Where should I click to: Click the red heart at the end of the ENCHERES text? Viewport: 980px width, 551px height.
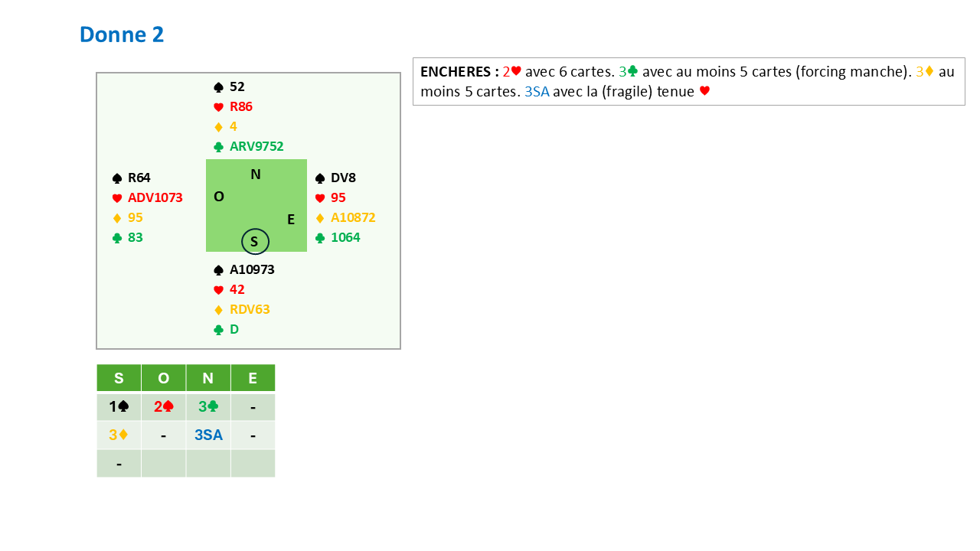[705, 92]
